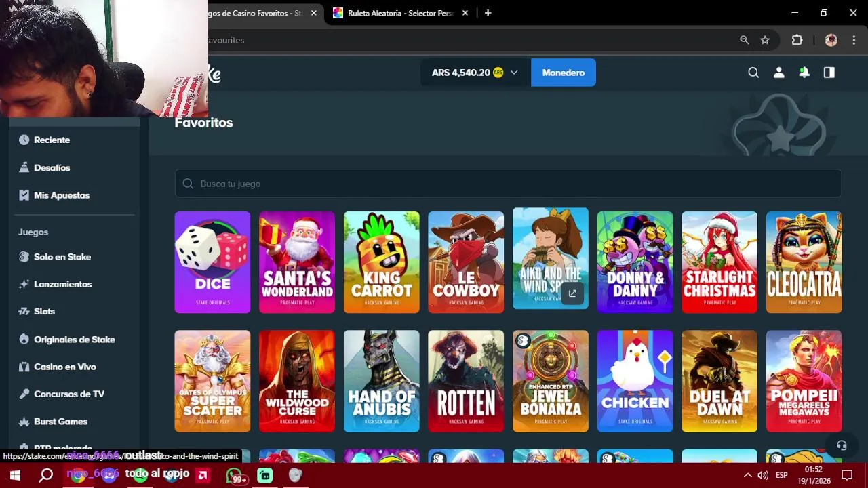This screenshot has height=488, width=868.
Task: Open Starlight Christmas game thumbnail
Action: pyautogui.click(x=719, y=262)
